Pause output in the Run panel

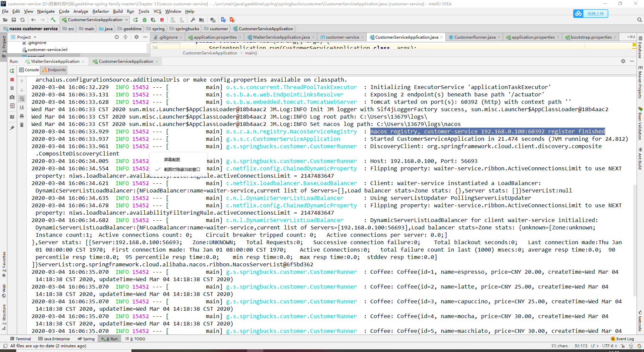coord(12,88)
